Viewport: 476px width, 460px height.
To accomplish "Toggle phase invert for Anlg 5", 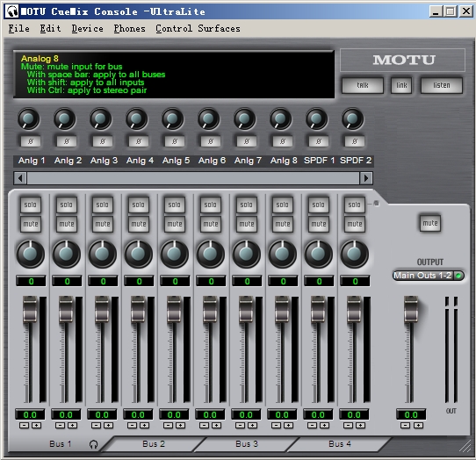I will point(175,141).
